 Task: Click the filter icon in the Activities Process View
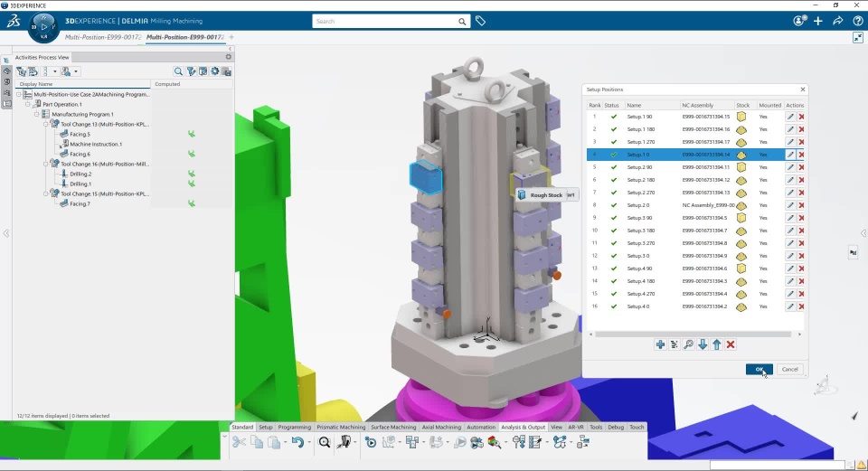[x=191, y=71]
